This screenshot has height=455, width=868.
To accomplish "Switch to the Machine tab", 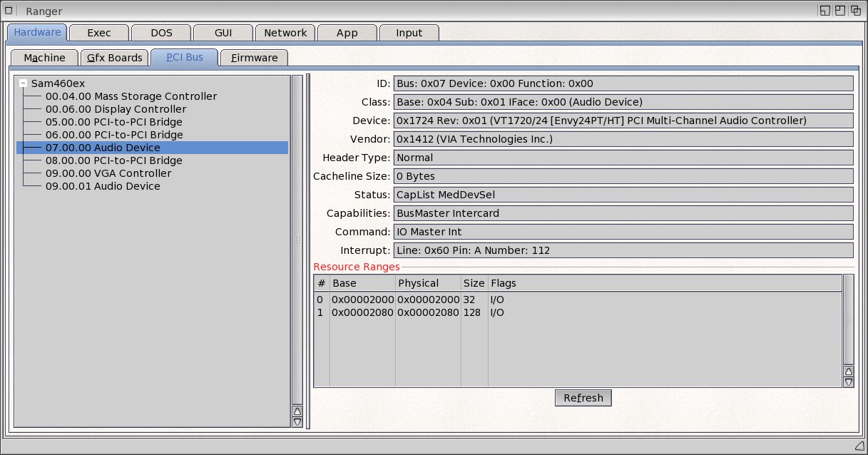I will 44,58.
